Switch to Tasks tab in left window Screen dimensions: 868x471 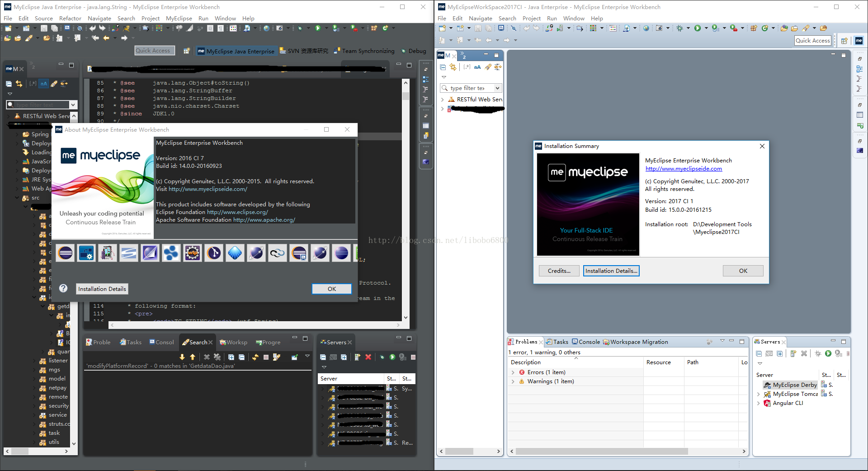(131, 343)
